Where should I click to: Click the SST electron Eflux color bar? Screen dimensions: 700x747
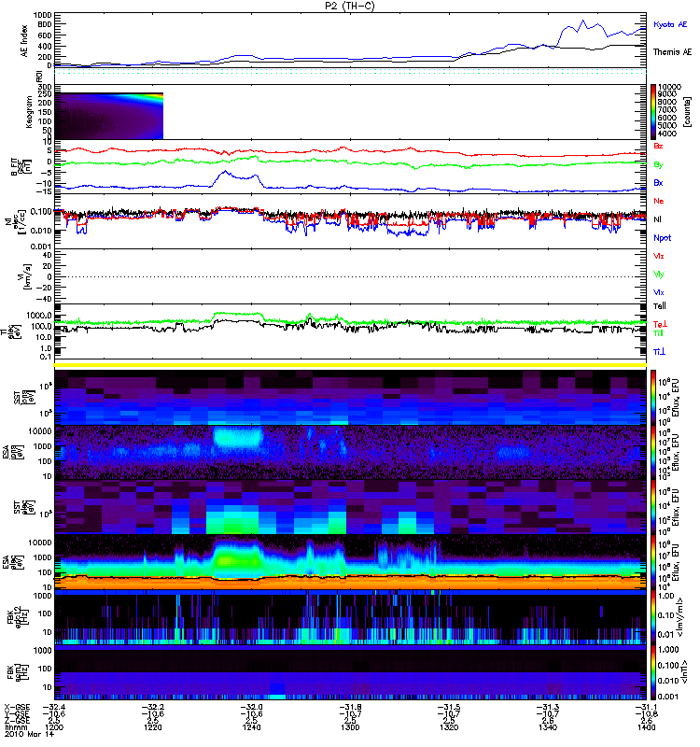point(653,507)
